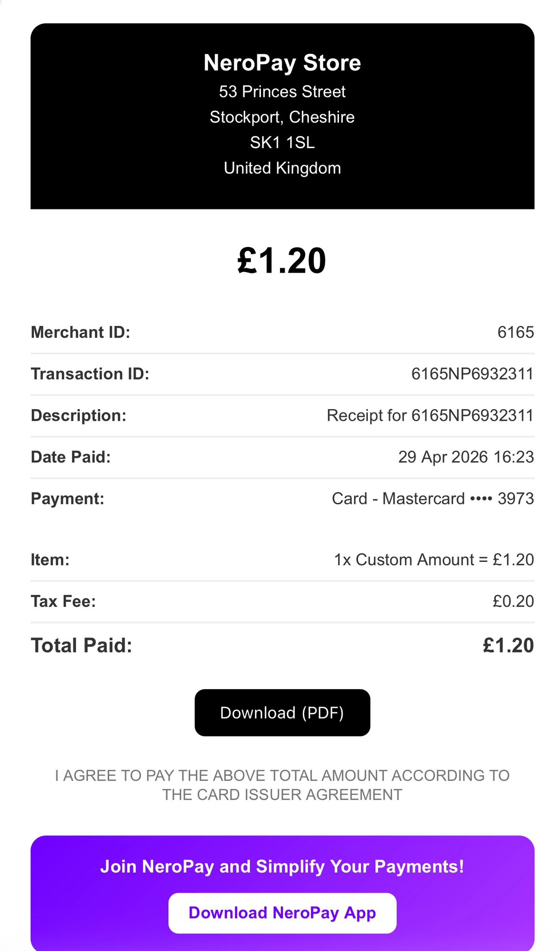The height and width of the screenshot is (951, 560).
Task: Select the Merchant ID value 6165
Action: [x=515, y=332]
